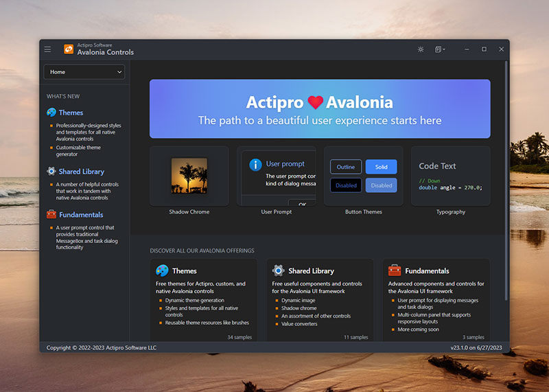Click 'Dynamic image' bullet
The height and width of the screenshot is (392, 549).
click(x=299, y=301)
